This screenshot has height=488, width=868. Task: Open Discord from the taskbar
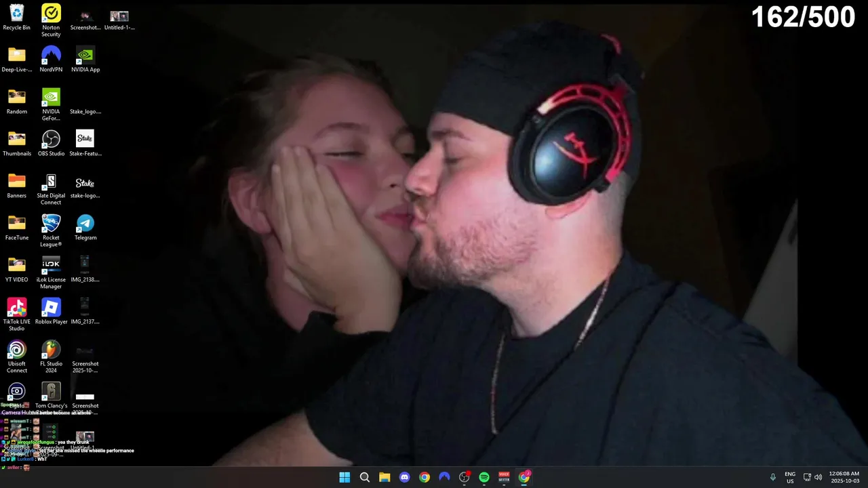click(x=405, y=477)
